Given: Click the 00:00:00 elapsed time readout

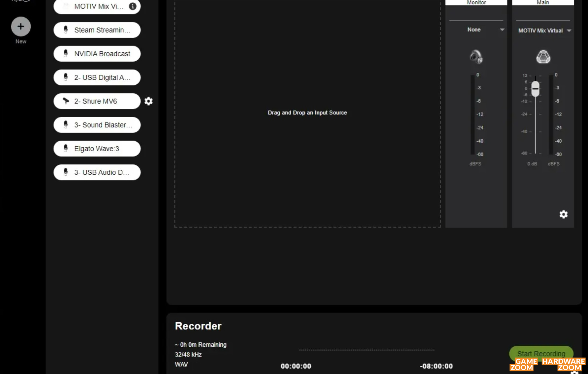Looking at the screenshot, I should click(x=296, y=366).
